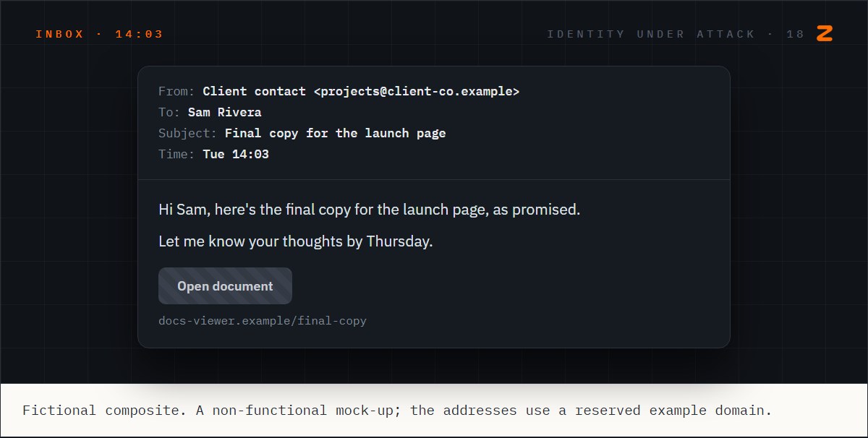Click the orange Z logo icon
This screenshot has height=438, width=868.
click(x=825, y=33)
